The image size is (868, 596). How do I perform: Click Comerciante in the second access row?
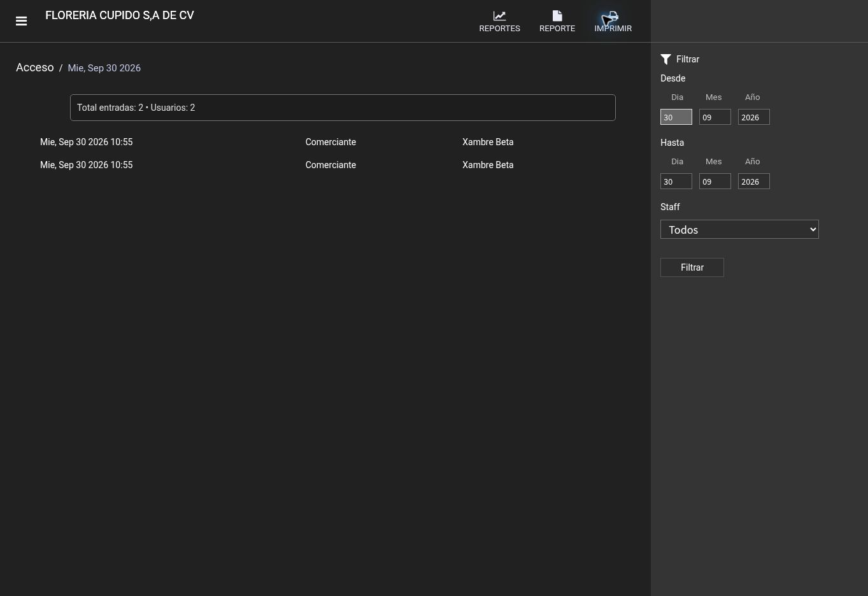coord(331,165)
